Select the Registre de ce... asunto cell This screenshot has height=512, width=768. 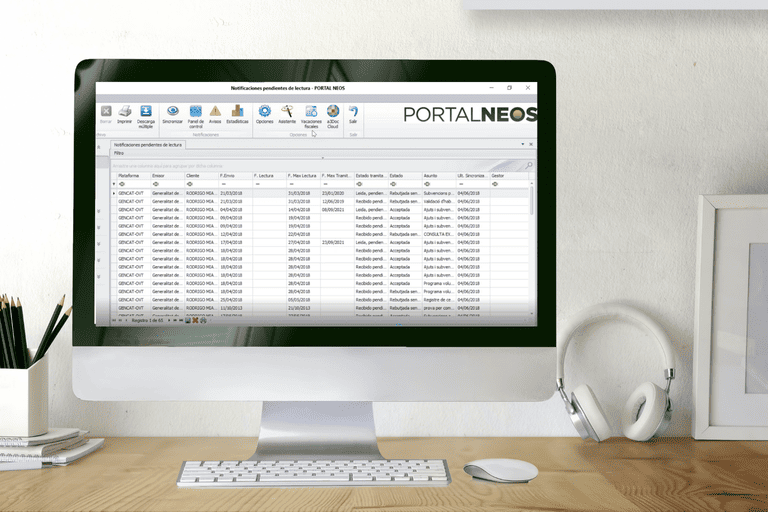coord(439,300)
